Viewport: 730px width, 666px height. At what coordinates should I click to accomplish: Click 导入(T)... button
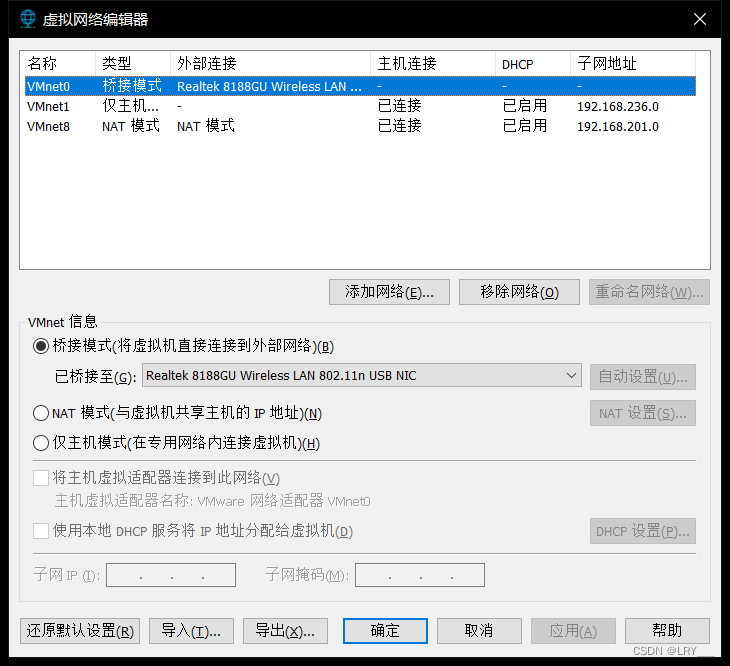pyautogui.click(x=191, y=631)
